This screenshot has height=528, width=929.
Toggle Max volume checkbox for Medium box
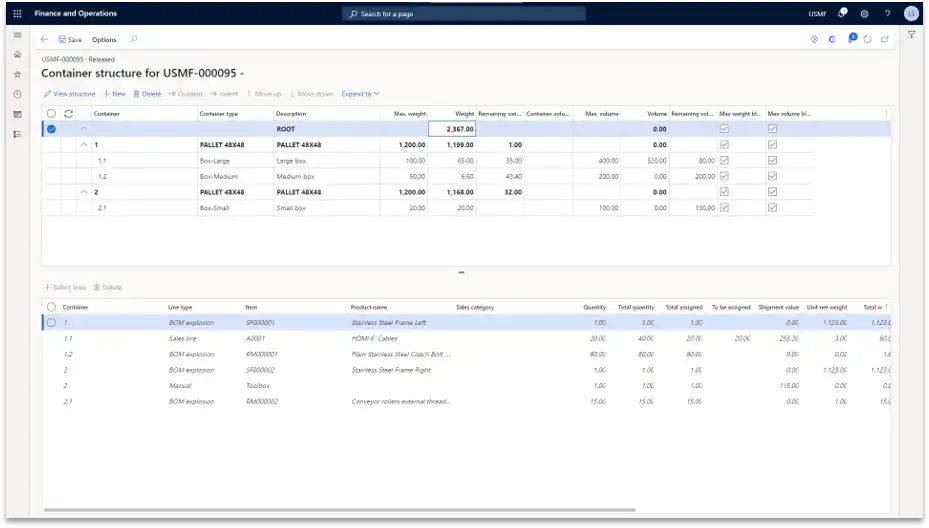772,176
